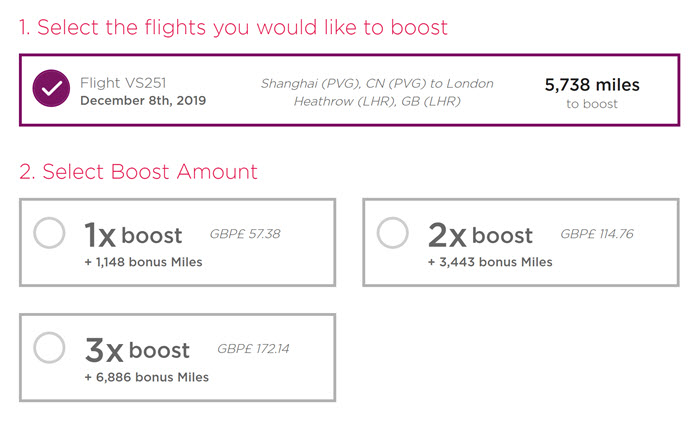Click the + 6,886 bonus Miles text
Viewport: 700px width, 425px height.
146,377
